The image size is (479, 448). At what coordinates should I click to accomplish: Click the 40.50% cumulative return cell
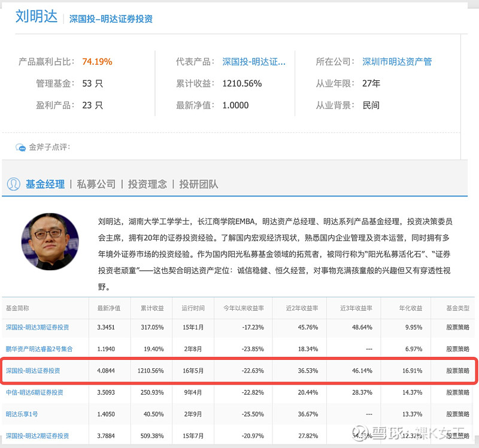(x=154, y=414)
